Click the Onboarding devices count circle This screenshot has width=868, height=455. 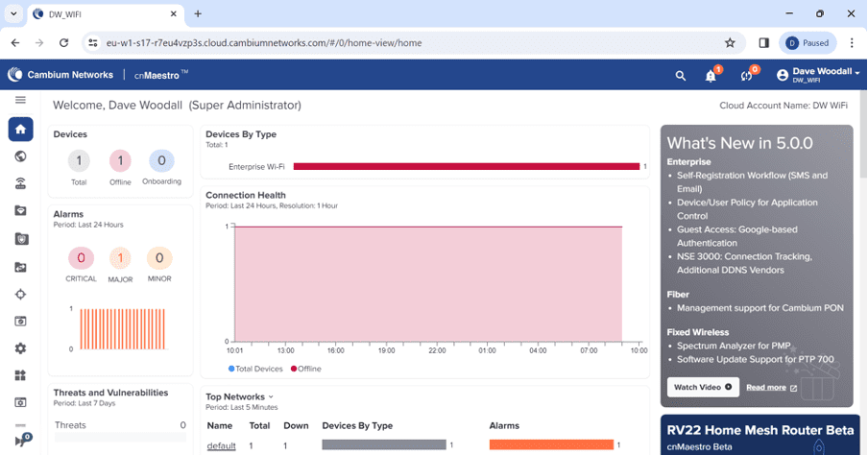coord(161,160)
